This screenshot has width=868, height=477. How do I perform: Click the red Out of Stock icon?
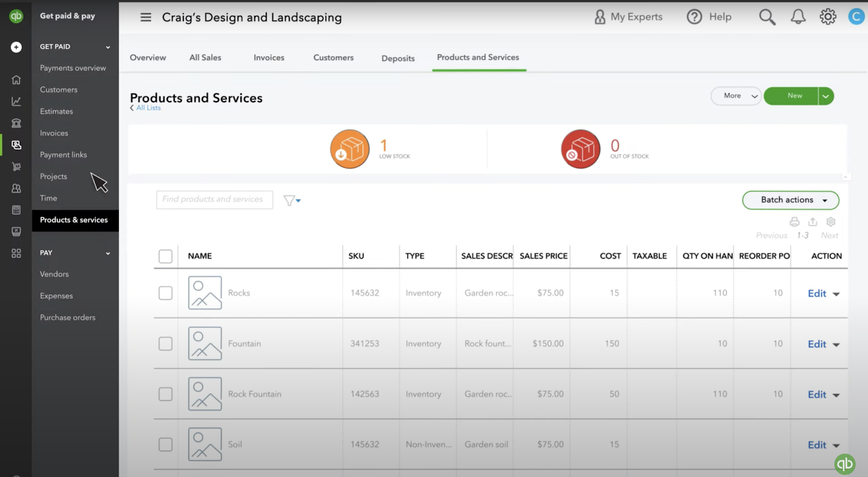[x=580, y=149]
